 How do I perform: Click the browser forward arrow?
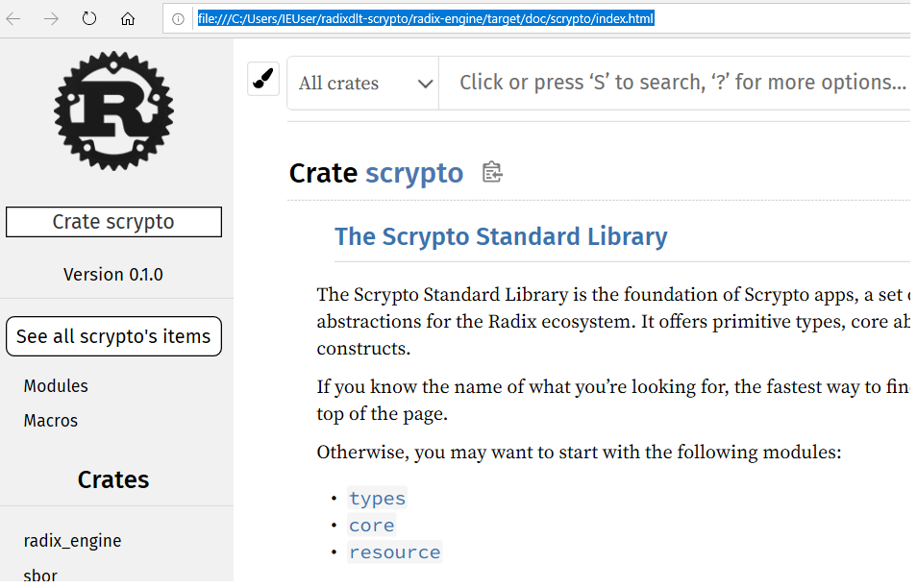(x=51, y=19)
